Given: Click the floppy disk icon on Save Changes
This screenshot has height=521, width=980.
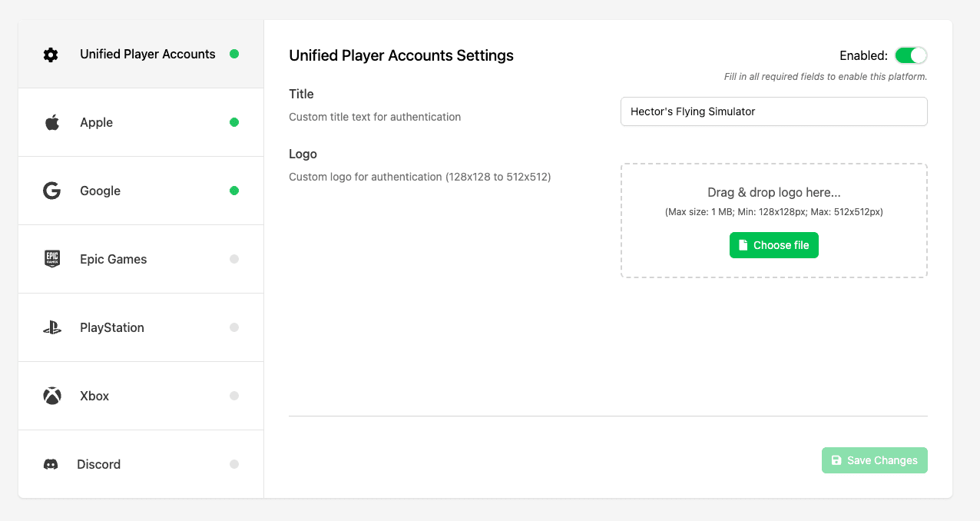Looking at the screenshot, I should pyautogui.click(x=836, y=460).
